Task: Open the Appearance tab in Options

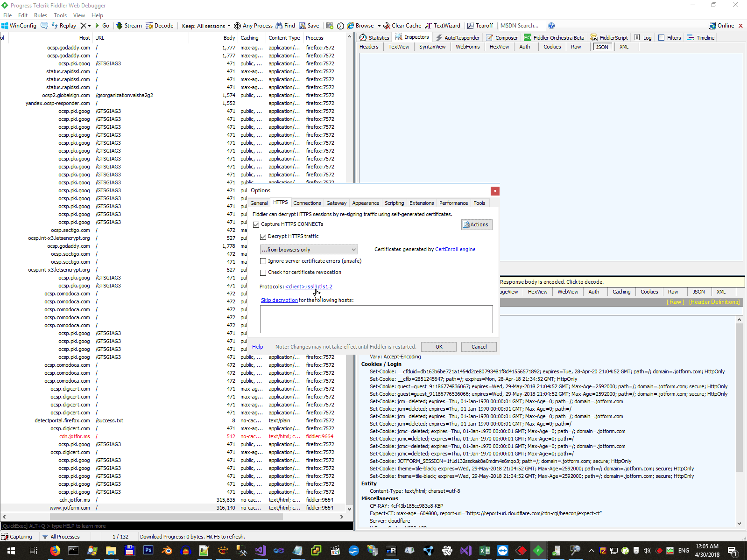Action: (366, 203)
